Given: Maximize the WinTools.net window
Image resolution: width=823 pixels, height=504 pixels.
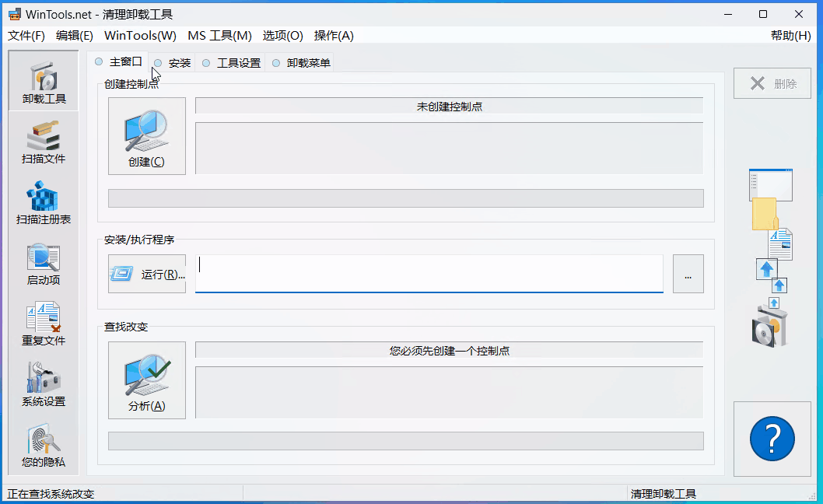Looking at the screenshot, I should coord(763,14).
